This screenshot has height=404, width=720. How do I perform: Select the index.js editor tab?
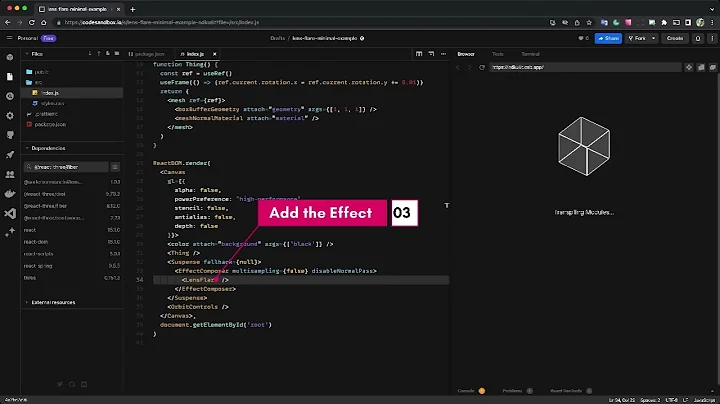click(195, 54)
